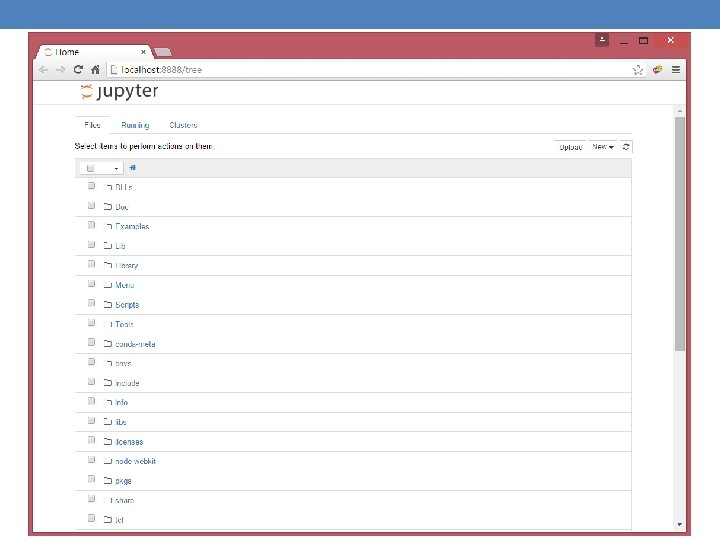Click the scrollbar down arrow

click(680, 524)
